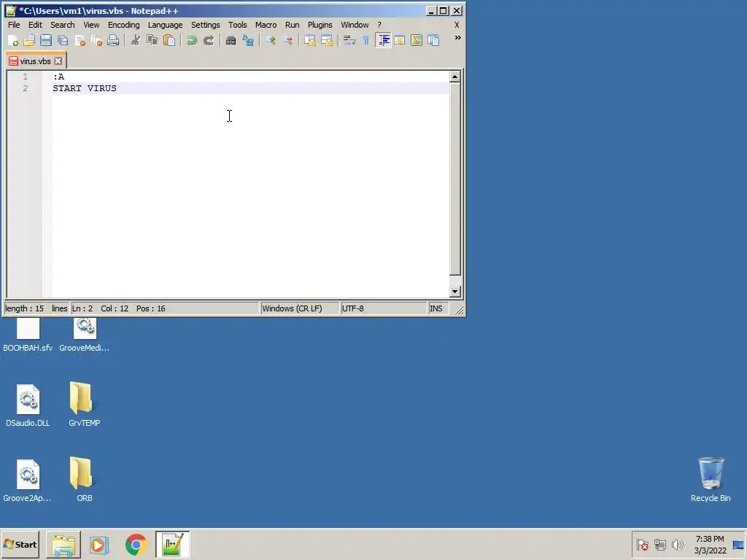This screenshot has height=560, width=747.
Task: Click line number 1 in the margin
Action: [x=26, y=77]
